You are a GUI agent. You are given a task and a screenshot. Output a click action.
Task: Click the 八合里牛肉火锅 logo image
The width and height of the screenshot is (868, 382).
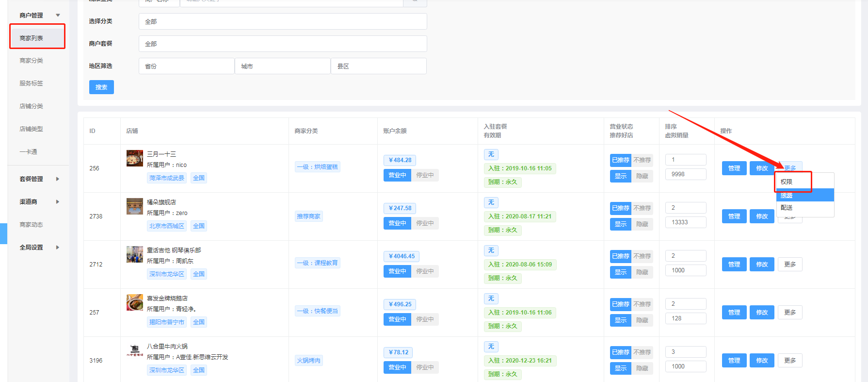click(134, 350)
